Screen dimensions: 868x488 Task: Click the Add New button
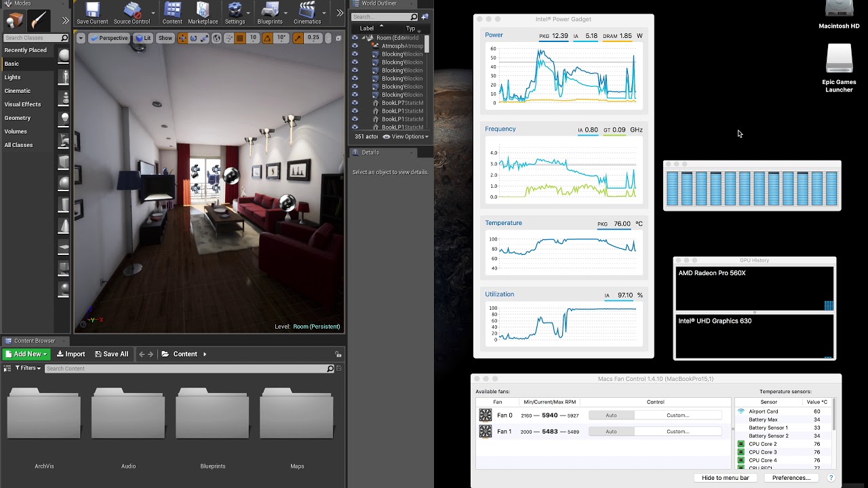(x=26, y=354)
